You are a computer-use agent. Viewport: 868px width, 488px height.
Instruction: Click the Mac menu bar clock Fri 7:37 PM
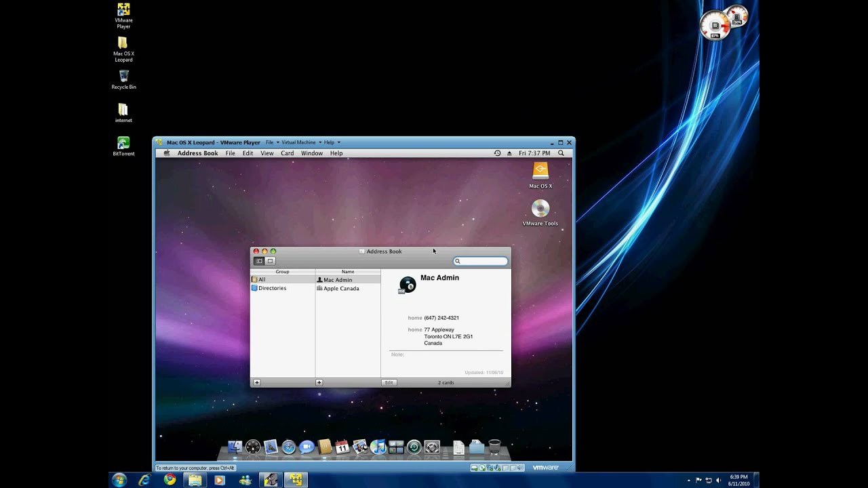click(x=534, y=153)
